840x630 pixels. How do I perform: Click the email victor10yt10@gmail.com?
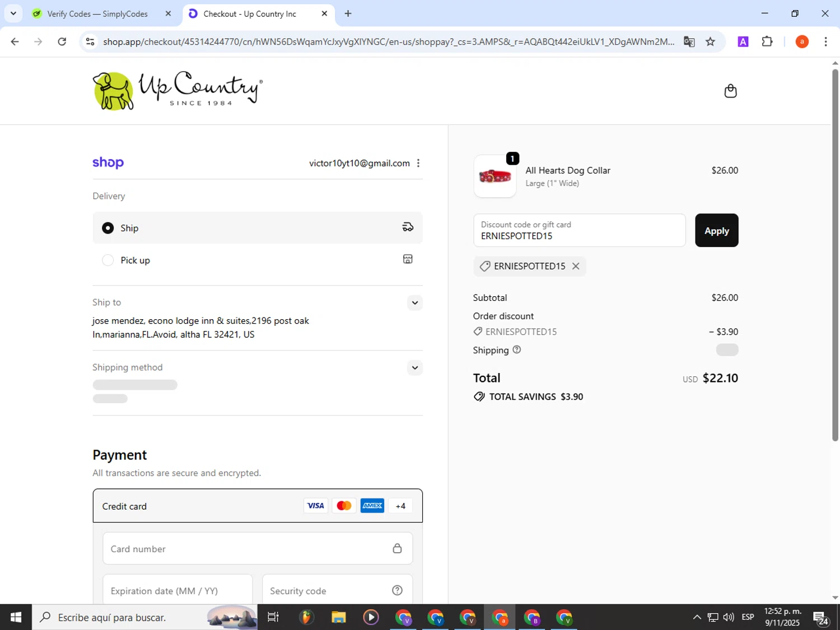[x=360, y=163]
